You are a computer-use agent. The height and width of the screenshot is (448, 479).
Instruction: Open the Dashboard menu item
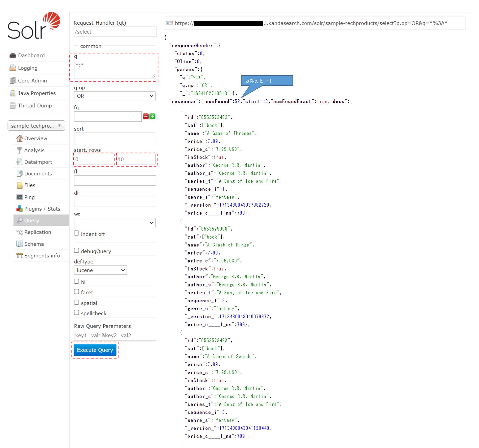point(31,56)
